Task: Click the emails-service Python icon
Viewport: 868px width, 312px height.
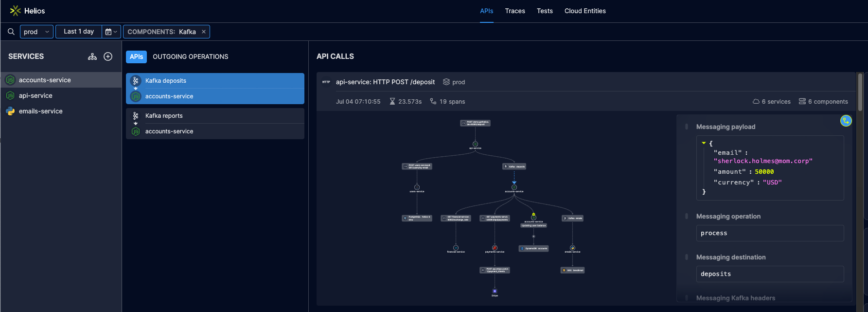Action: [x=10, y=111]
